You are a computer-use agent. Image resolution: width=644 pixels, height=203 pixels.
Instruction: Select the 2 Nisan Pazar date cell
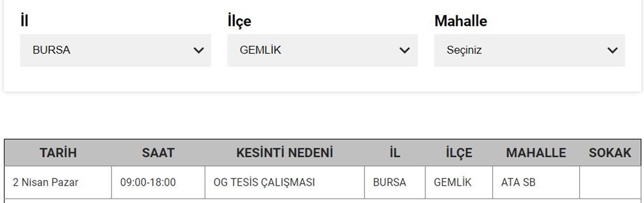(58, 183)
